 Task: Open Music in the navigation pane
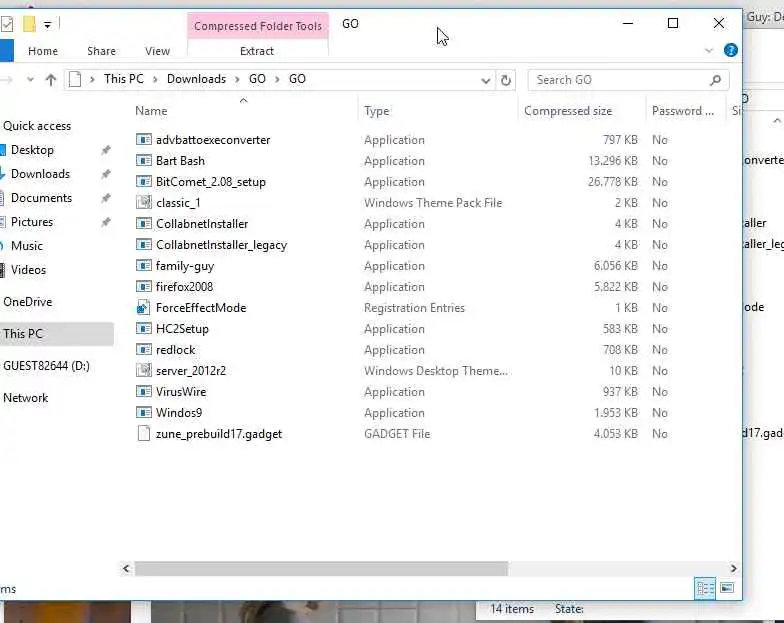pos(27,246)
